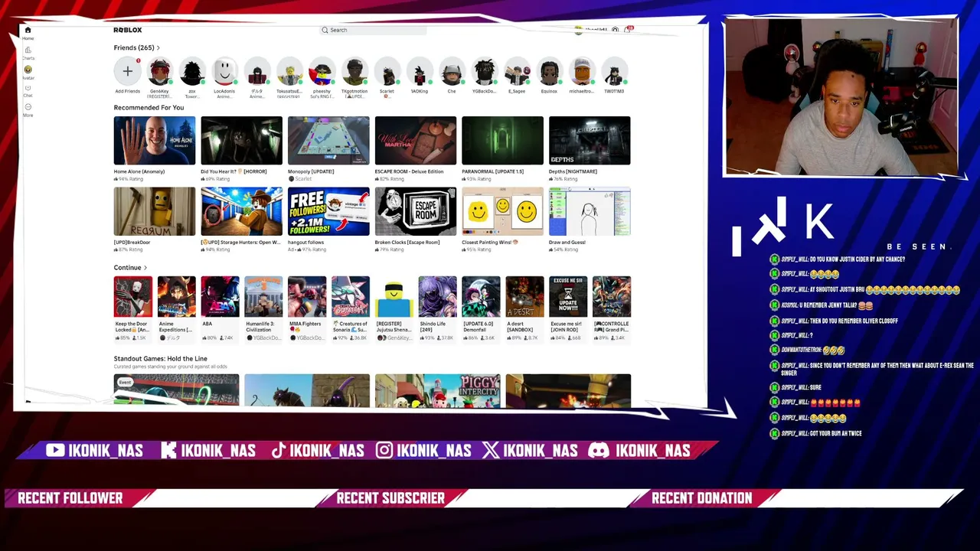Continue playing Shindo Life [249]

coord(438,297)
